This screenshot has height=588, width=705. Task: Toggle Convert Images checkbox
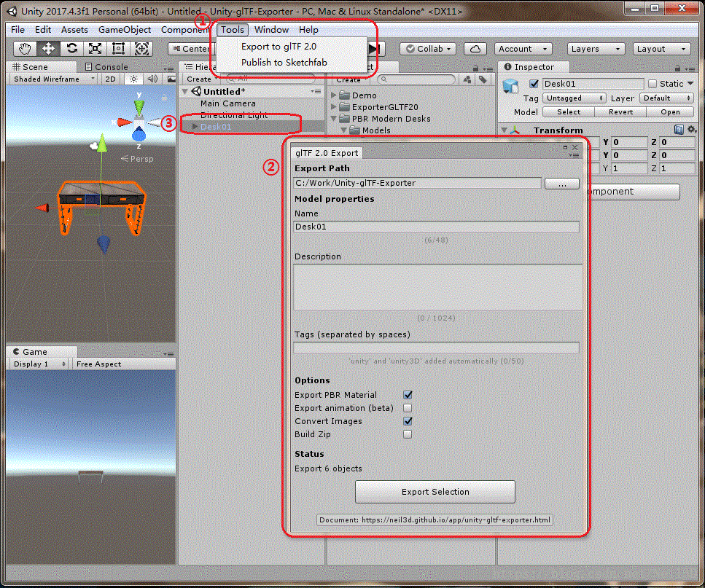tap(408, 421)
